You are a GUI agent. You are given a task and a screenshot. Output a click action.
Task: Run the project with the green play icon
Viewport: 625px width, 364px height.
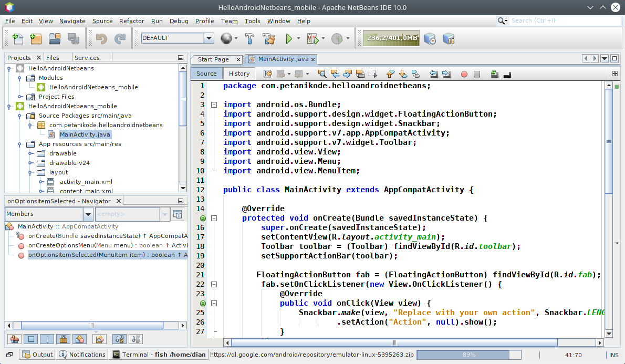point(289,38)
